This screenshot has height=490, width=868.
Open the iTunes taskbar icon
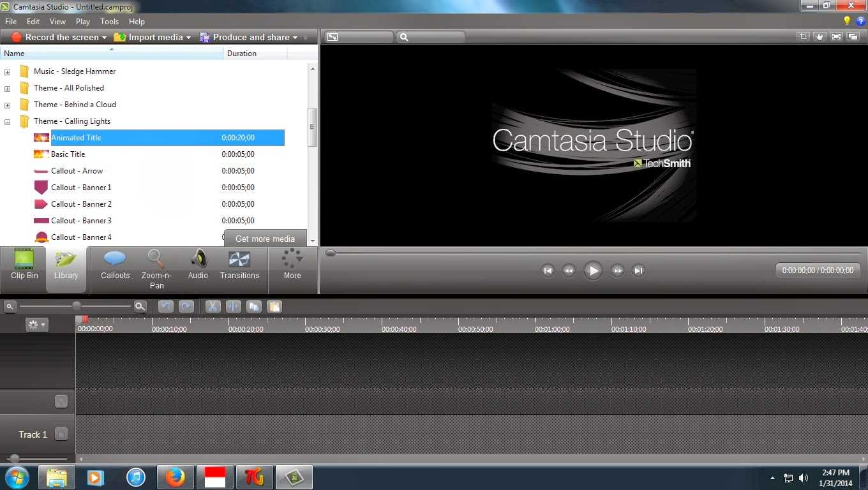coord(135,477)
